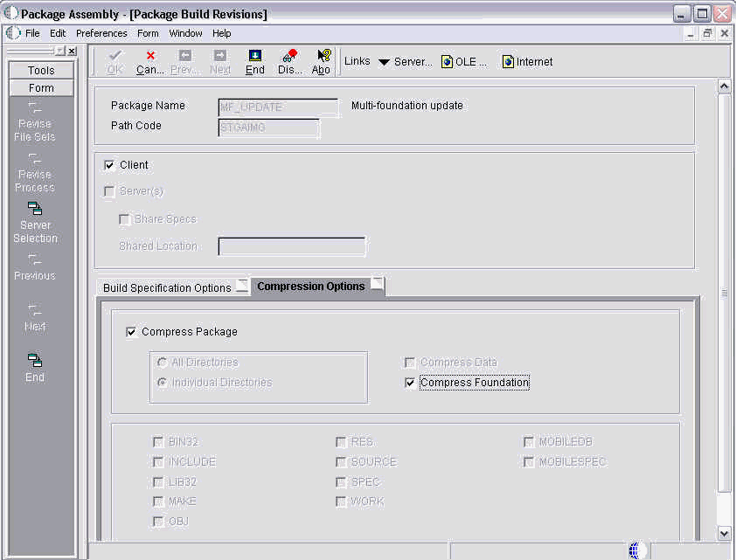Close the left sidebar panel
The height and width of the screenshot is (560, 736).
pyautogui.click(x=72, y=52)
